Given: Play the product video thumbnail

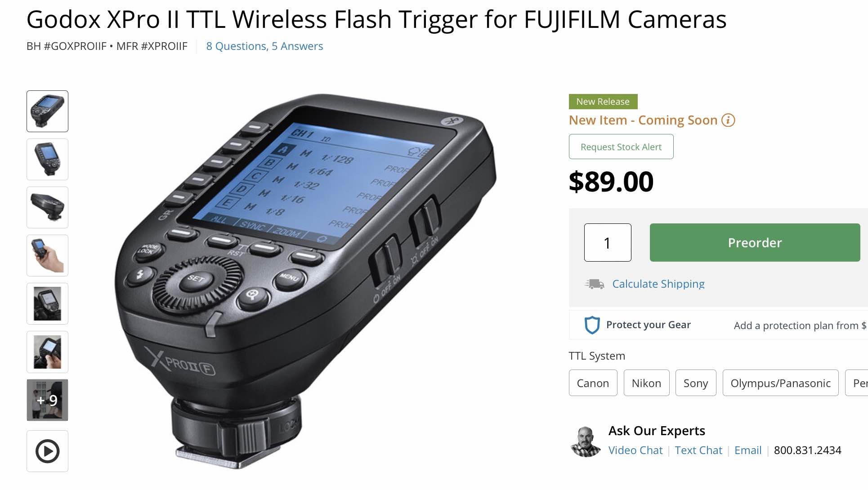Looking at the screenshot, I should click(x=47, y=451).
